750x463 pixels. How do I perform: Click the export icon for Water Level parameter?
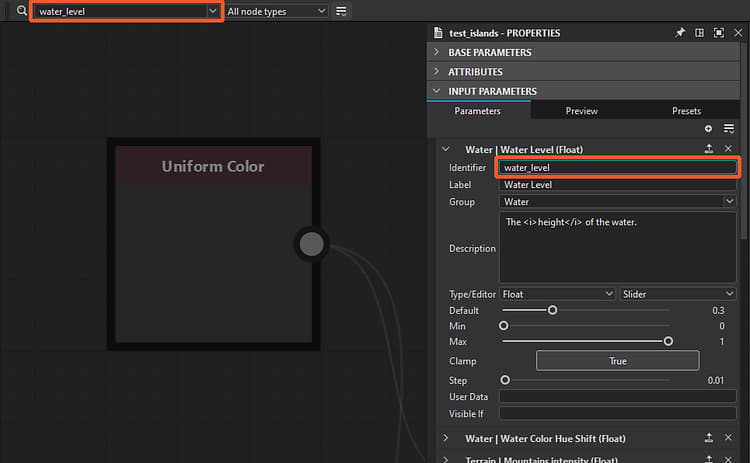[709, 149]
